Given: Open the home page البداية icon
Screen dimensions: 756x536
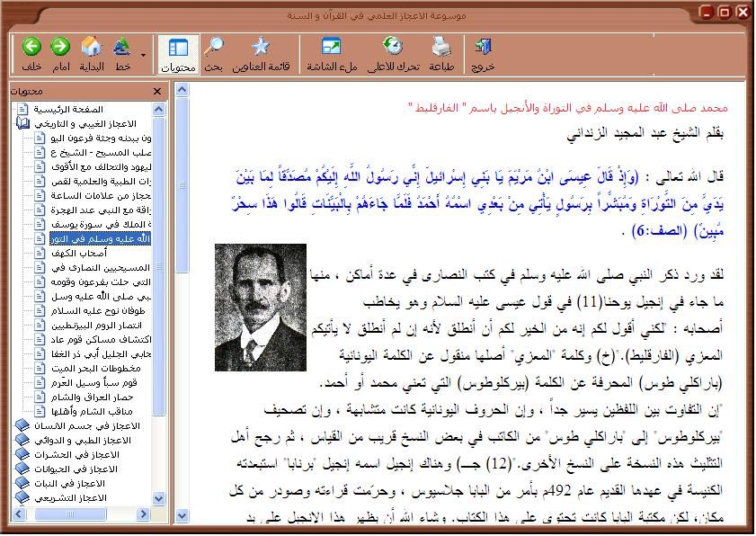Looking at the screenshot, I should tap(91, 46).
